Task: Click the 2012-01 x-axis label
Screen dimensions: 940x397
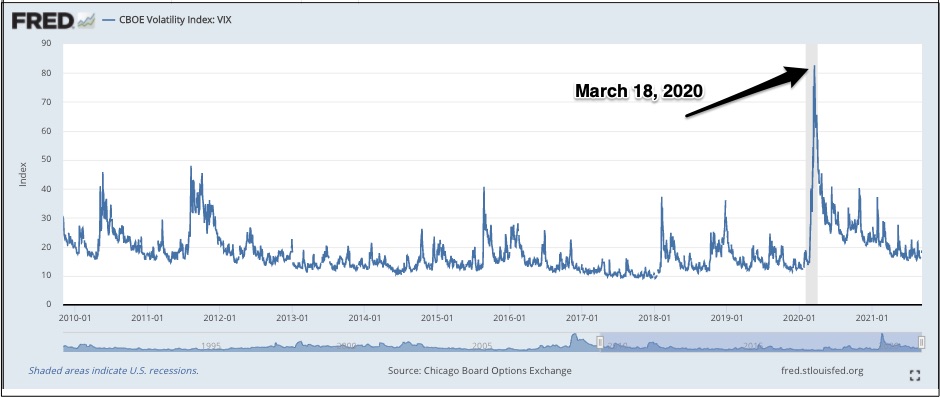Action: pos(220,317)
